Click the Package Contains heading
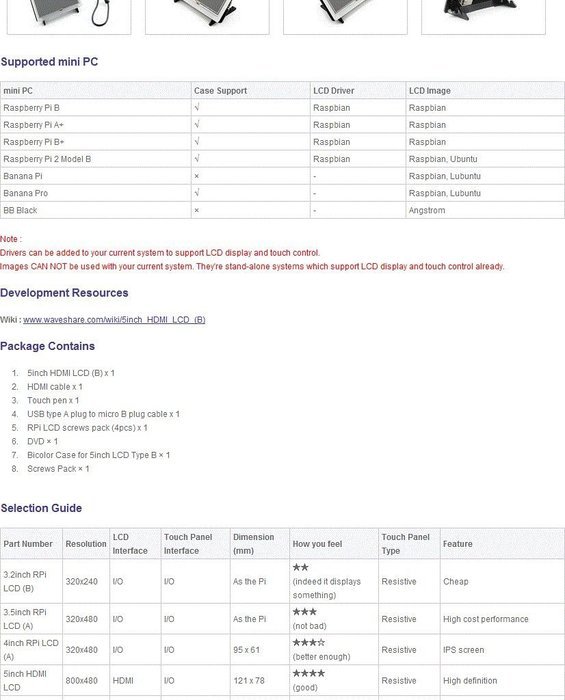This screenshot has width=565, height=700. (x=47, y=346)
